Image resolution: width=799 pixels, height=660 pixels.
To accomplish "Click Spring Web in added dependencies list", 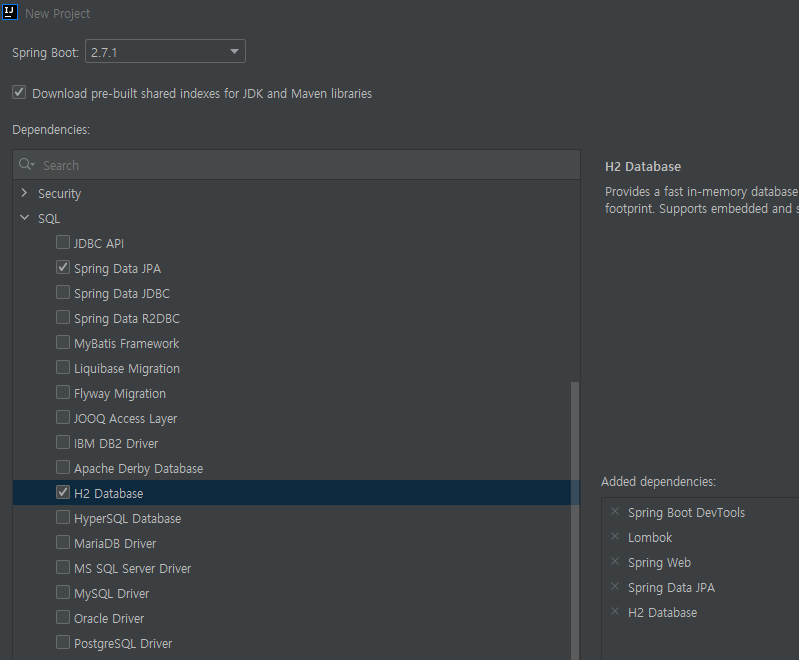I will 659,562.
